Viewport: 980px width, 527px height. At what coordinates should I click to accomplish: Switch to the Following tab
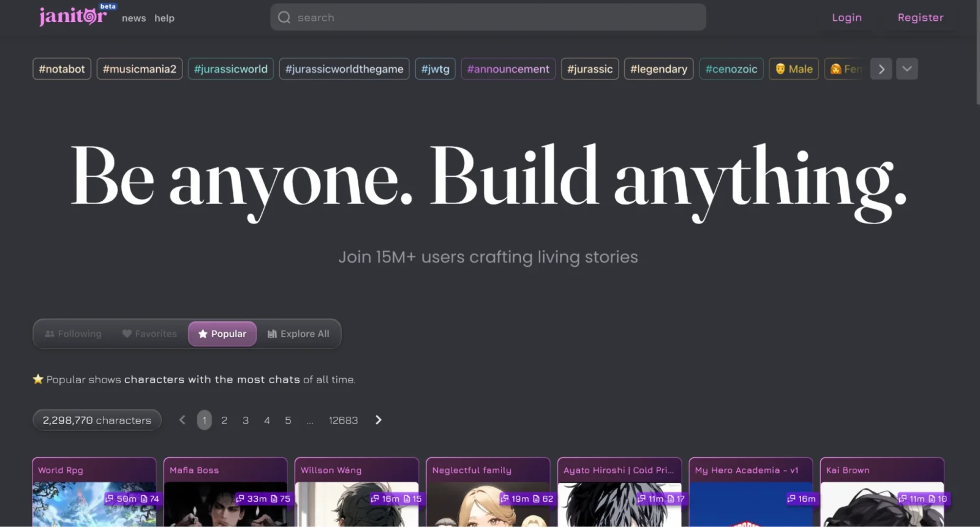point(73,334)
